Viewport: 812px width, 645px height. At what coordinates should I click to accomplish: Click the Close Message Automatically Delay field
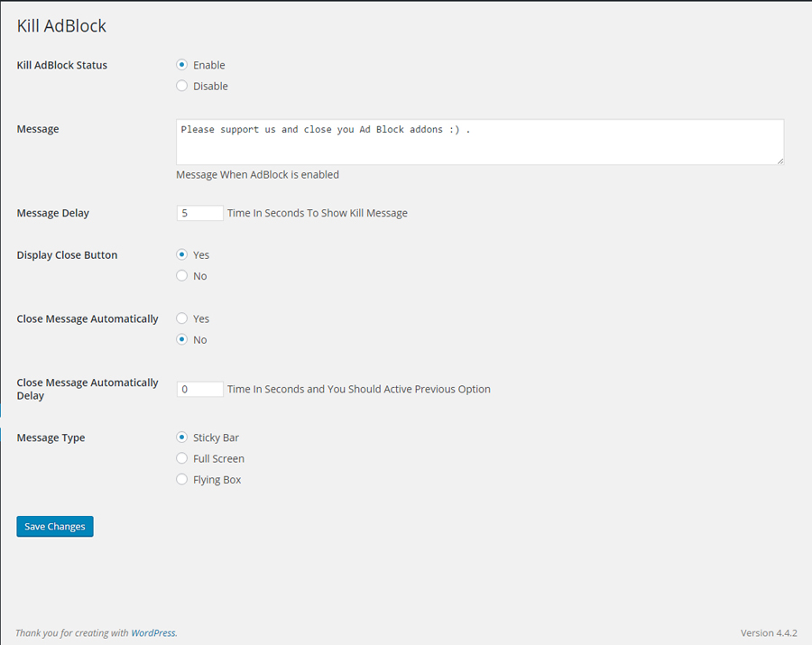pyautogui.click(x=199, y=390)
